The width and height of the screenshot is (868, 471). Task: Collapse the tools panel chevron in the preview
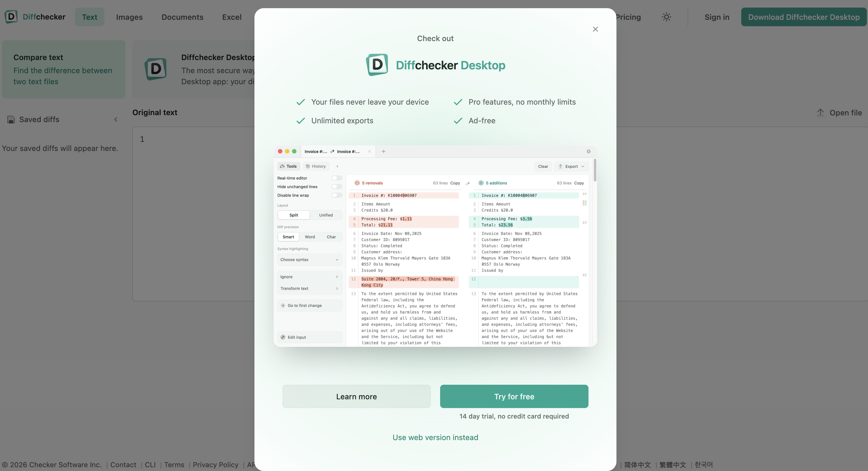[x=337, y=166]
